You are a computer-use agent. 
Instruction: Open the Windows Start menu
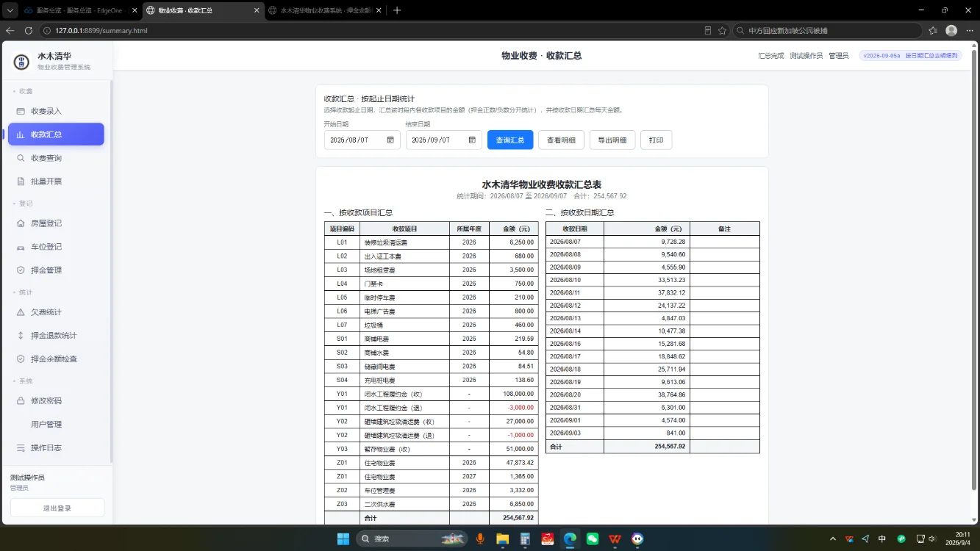(x=343, y=539)
